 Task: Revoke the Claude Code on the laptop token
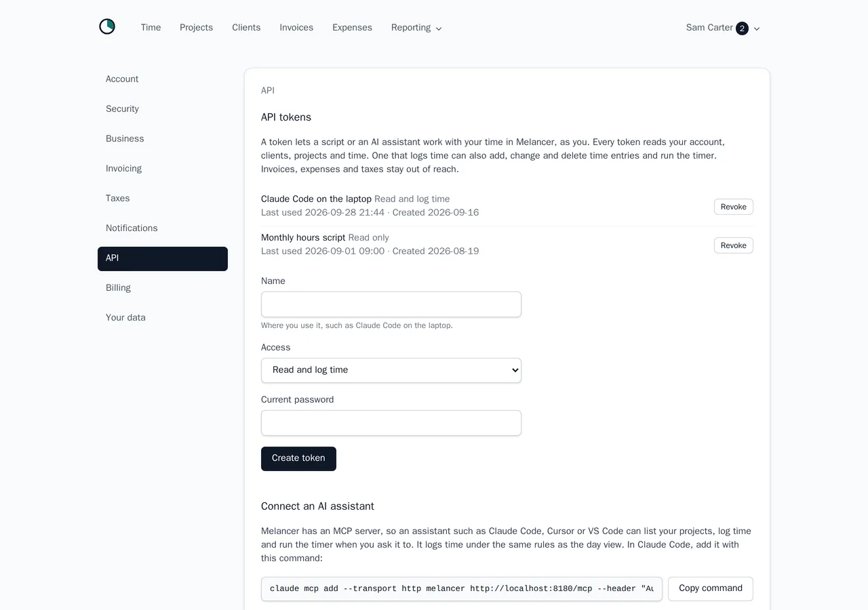[x=733, y=207]
